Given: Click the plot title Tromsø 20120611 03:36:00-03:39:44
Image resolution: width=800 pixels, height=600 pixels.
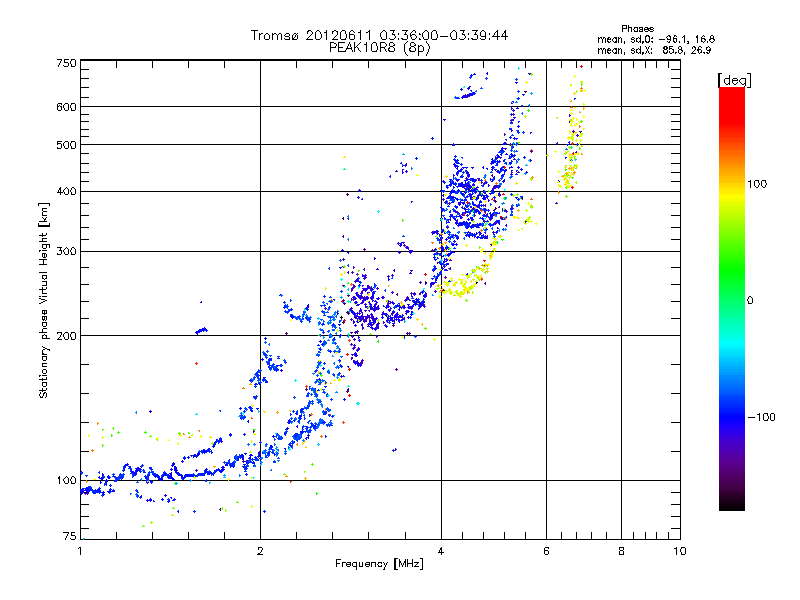Looking at the screenshot, I should 379,35.
